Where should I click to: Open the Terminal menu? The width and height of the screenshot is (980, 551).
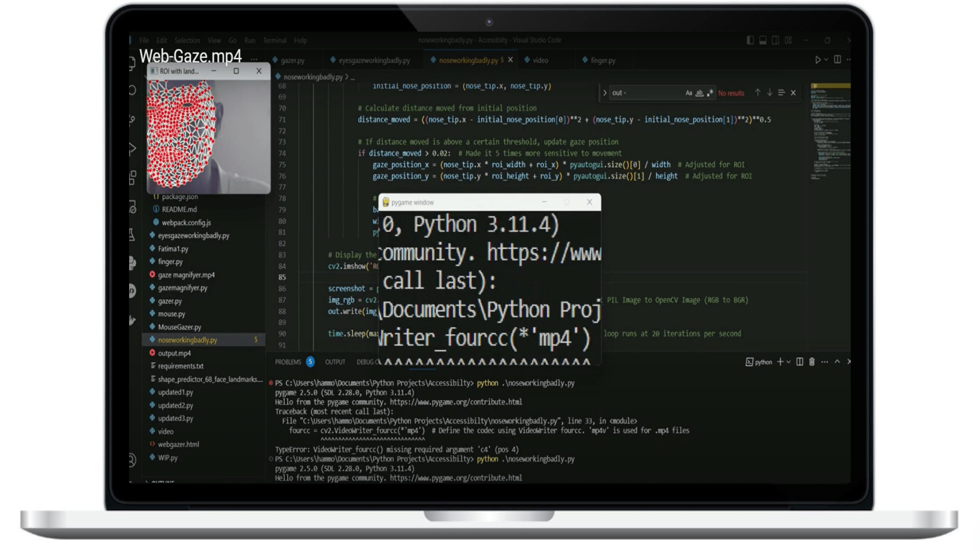coord(275,40)
